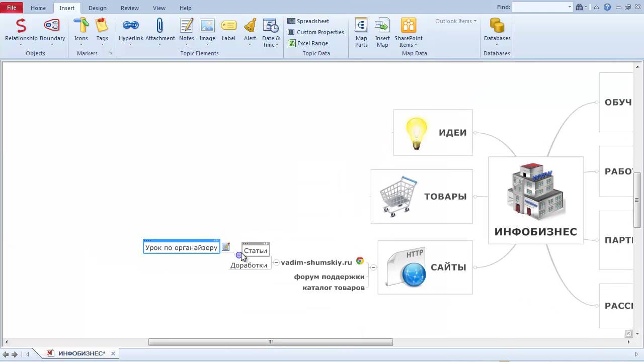Image resolution: width=644 pixels, height=362 pixels.
Task: Open the find options arrow beside binoculars
Action: click(x=587, y=7)
